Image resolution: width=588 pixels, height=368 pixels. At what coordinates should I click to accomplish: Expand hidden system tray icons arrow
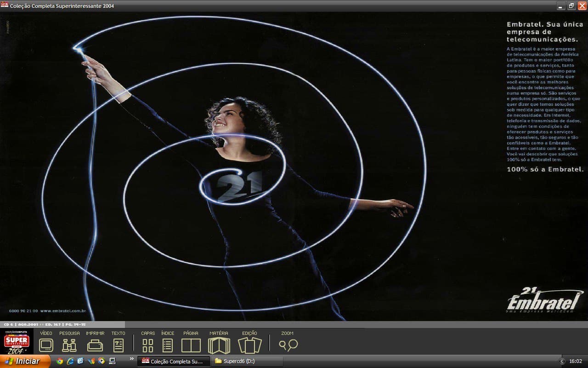click(562, 361)
